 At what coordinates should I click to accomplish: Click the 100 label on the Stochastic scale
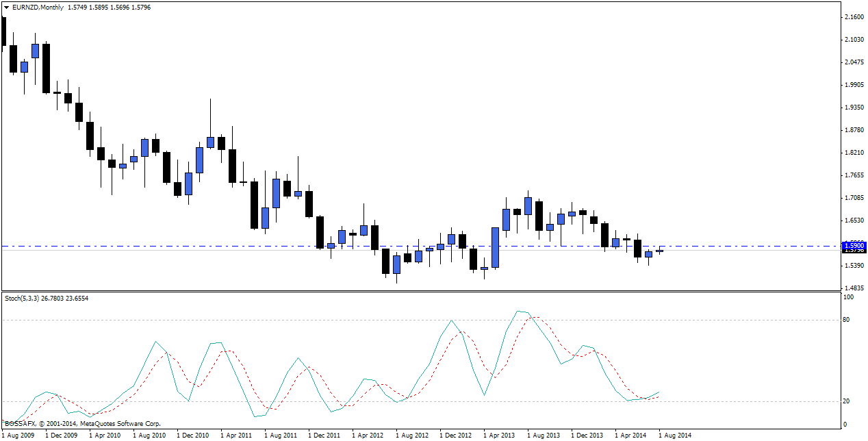tap(848, 298)
